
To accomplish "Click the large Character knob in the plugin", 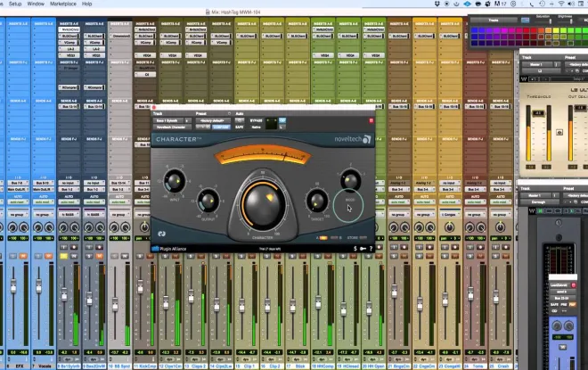I will [263, 204].
